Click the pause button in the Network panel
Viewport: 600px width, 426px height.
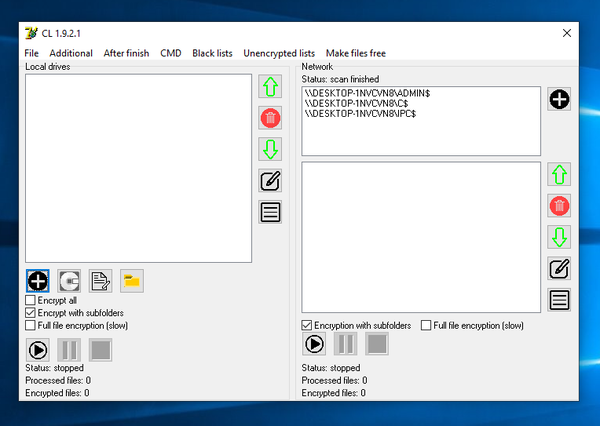[346, 344]
